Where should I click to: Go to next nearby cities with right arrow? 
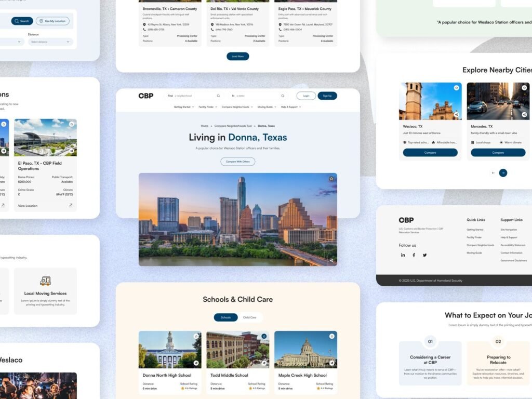tap(503, 173)
